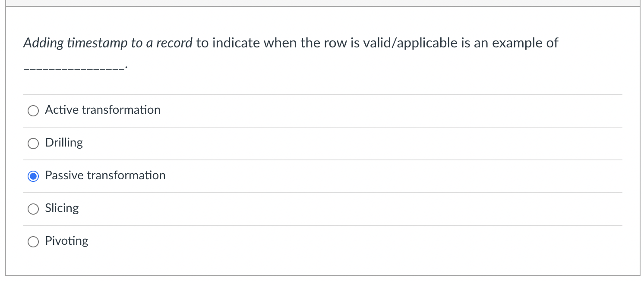
Task: Click the italicized question phrase about timestamps
Action: (107, 43)
